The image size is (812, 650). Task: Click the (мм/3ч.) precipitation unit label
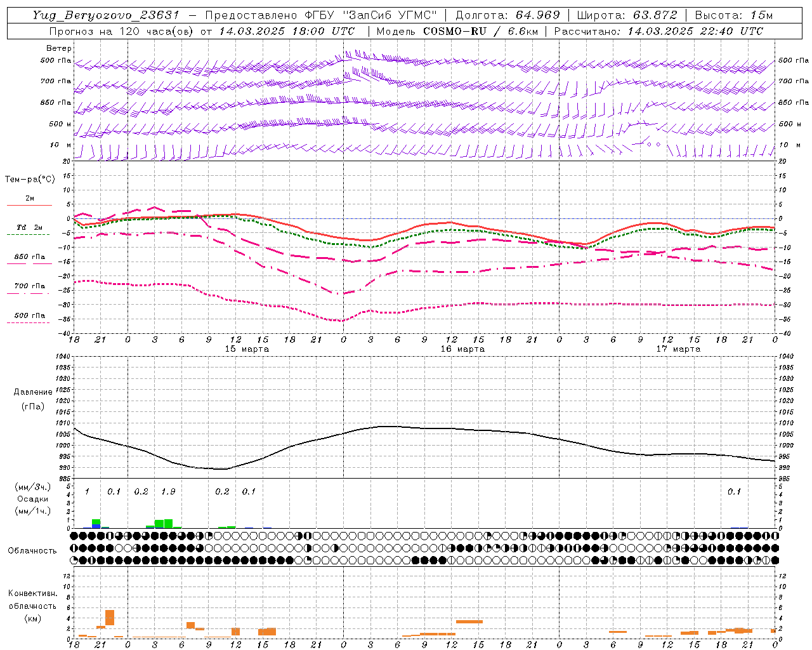coord(33,487)
